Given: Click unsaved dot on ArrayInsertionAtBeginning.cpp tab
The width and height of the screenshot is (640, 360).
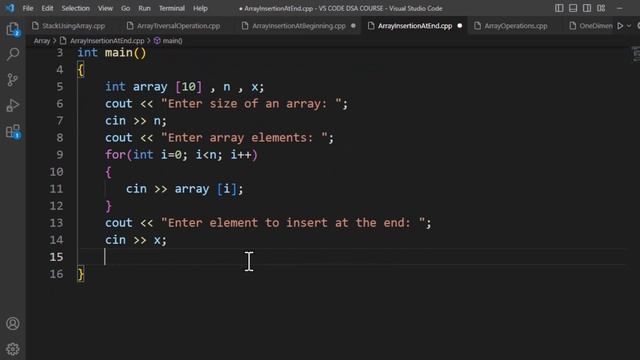Looking at the screenshot, I should (353, 26).
